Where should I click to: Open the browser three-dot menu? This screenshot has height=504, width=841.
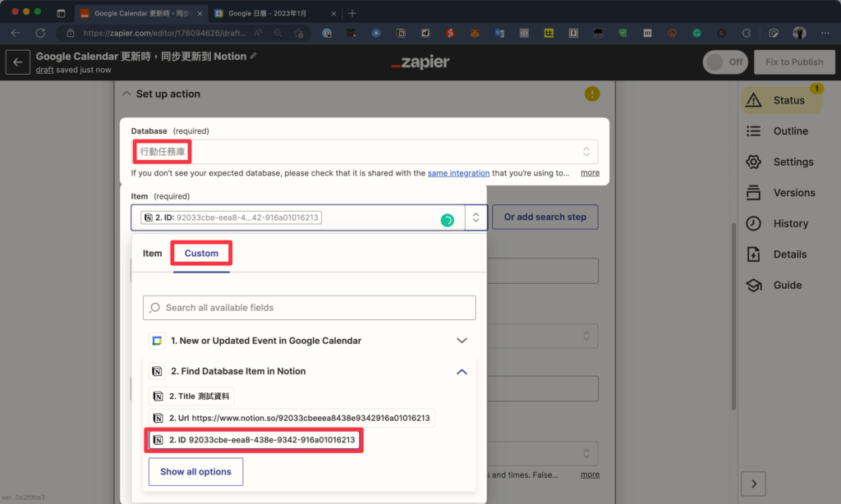pyautogui.click(x=825, y=33)
